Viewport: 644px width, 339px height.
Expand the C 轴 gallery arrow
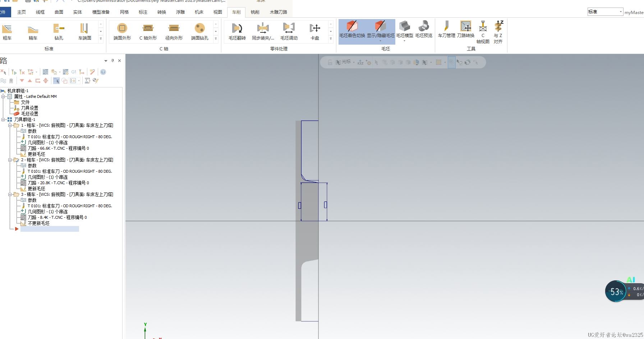(216, 39)
